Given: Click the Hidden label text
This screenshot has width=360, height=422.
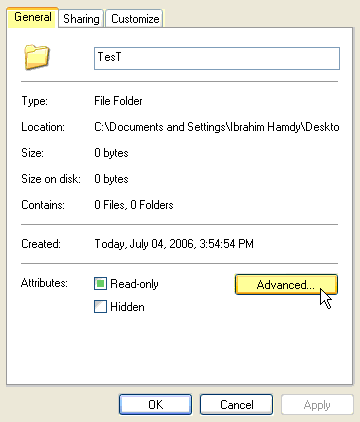Looking at the screenshot, I should click(x=127, y=307).
